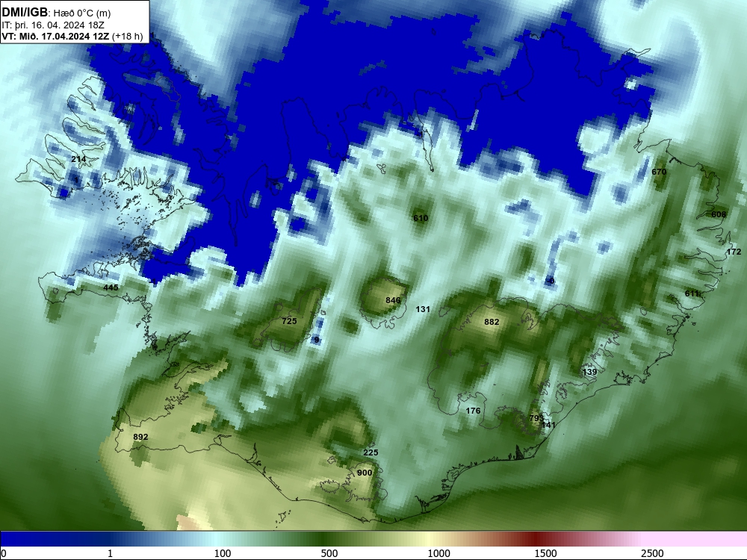Screen dimensions: 747x560
Task: Click the 172 value on the east coast
Action: pyautogui.click(x=734, y=252)
